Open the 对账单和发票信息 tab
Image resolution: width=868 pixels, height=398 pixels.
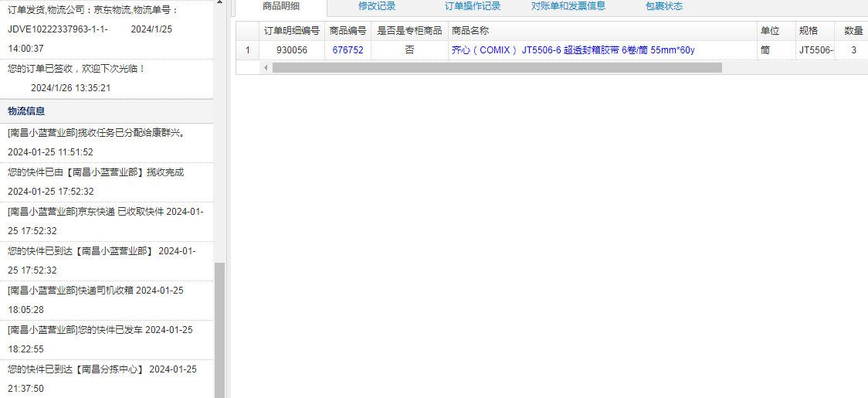point(568,7)
